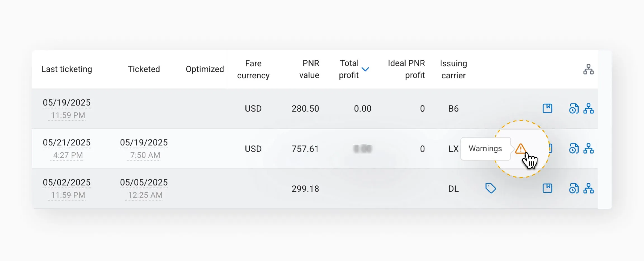Sort by the Last ticketing column header
This screenshot has width=644, height=261.
coord(67,69)
